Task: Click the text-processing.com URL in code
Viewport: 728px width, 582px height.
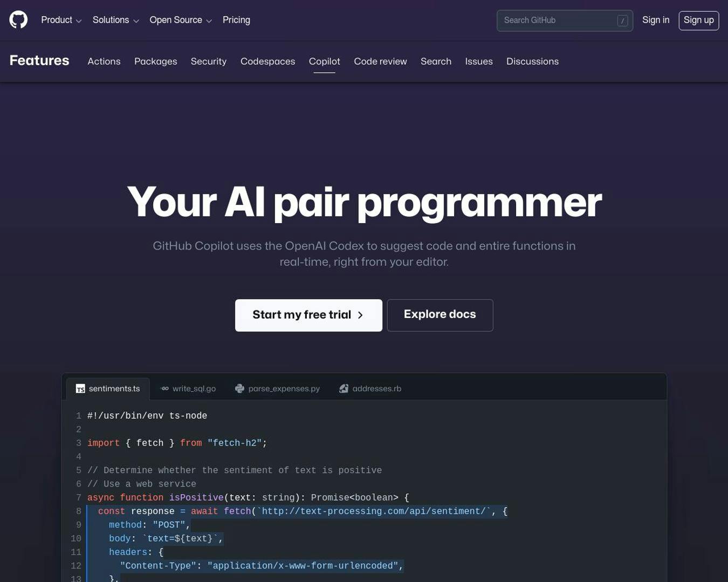Action: pos(374,511)
